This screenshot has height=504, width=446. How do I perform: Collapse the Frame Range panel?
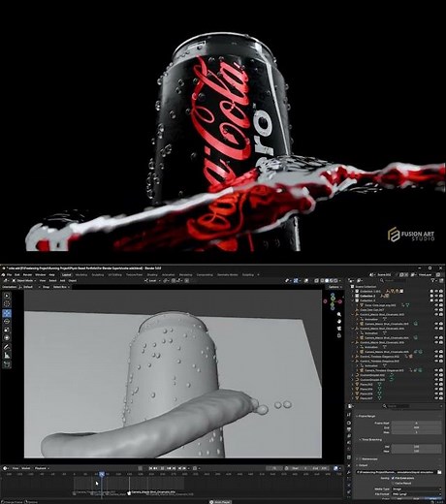click(x=366, y=416)
